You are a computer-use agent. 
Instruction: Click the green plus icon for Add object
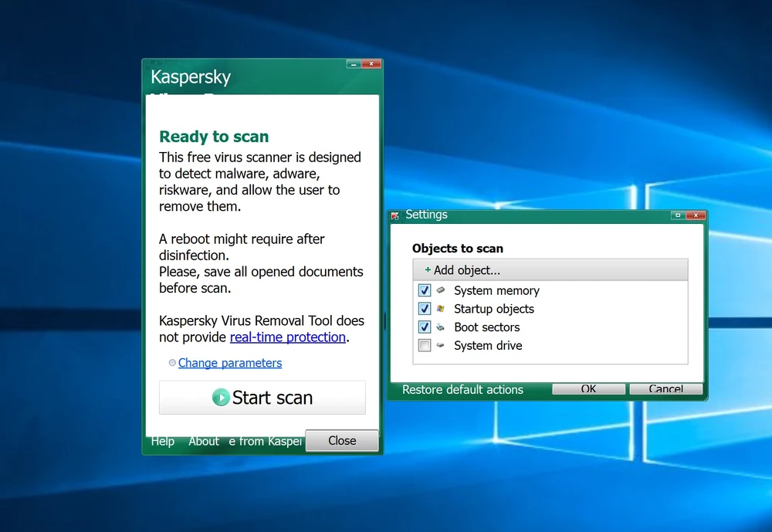pos(428,270)
